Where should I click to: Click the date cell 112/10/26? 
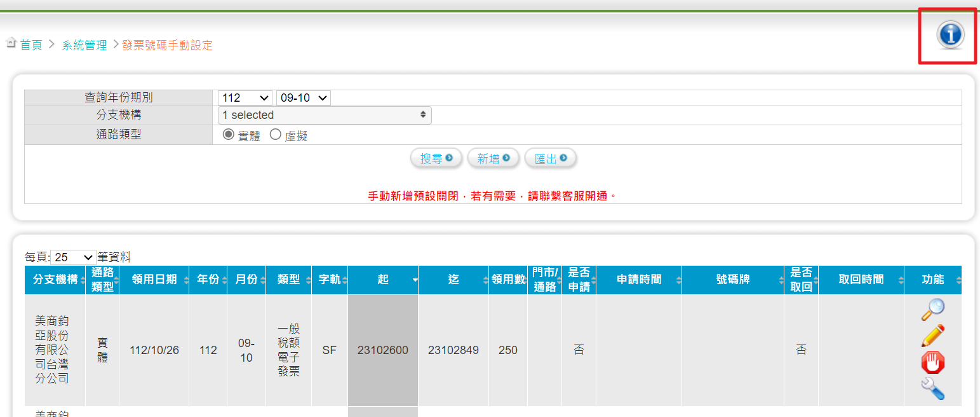pos(154,350)
